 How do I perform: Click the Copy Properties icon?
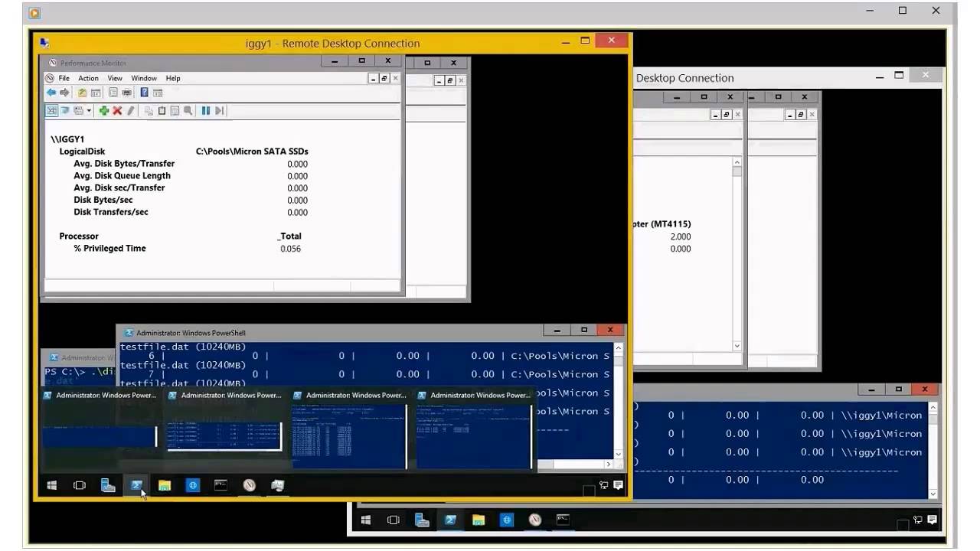point(149,111)
